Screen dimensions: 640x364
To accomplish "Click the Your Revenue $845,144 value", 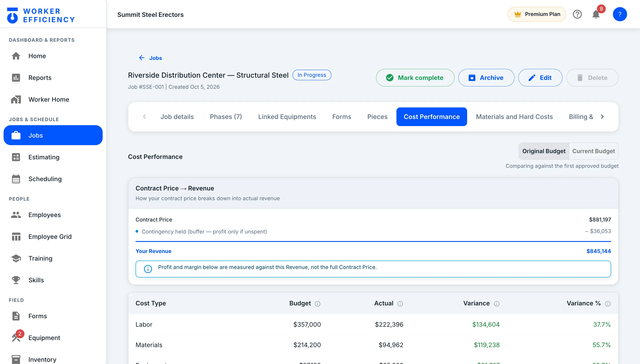I will [598, 251].
